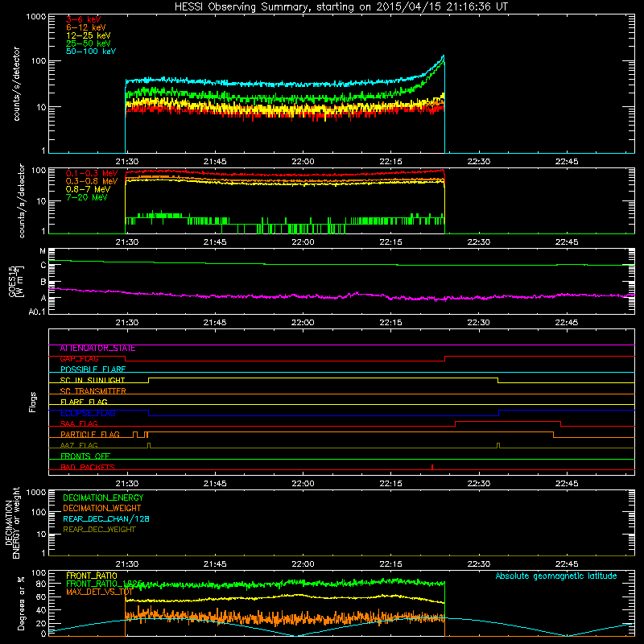Image resolution: width=644 pixels, height=644 pixels.
Task: Select the ECLIPSE_FLAG label
Action: coord(88,413)
